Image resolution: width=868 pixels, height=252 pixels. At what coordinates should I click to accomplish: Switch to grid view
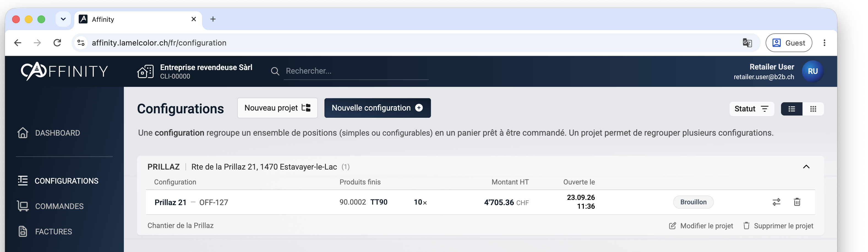coord(813,109)
